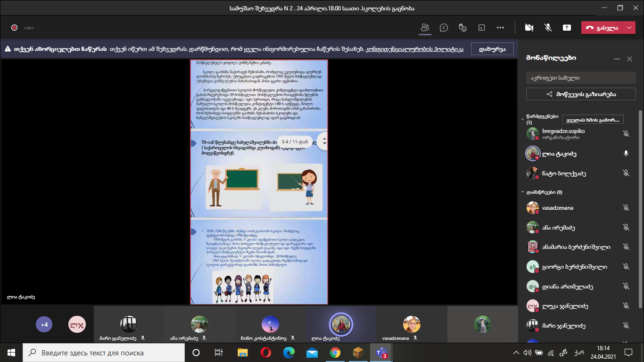Select participant გიორგი ბერძენიშვილი in list
The height and width of the screenshot is (362, 644).
(579, 266)
